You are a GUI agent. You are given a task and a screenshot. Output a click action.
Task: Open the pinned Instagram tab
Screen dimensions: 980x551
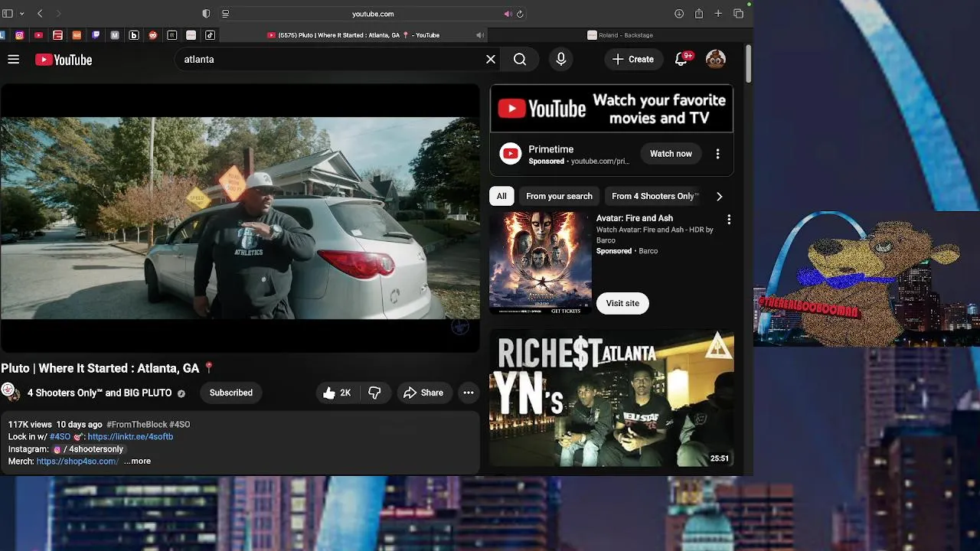coord(20,34)
